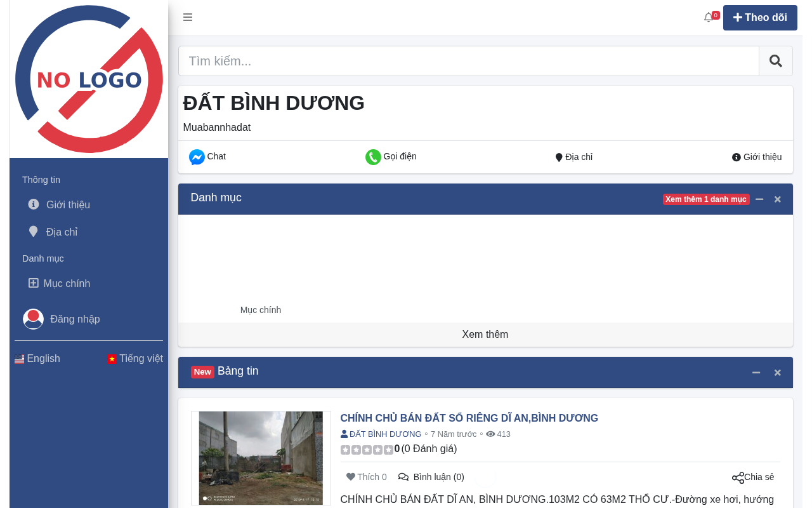Collapse the Danh mục panel
The image size is (812, 508).
tap(759, 199)
